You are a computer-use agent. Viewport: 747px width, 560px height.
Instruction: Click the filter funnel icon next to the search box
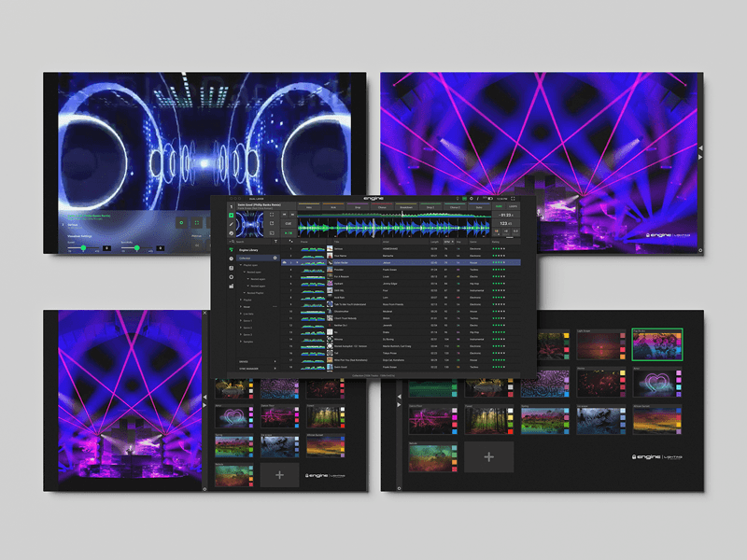point(275,242)
